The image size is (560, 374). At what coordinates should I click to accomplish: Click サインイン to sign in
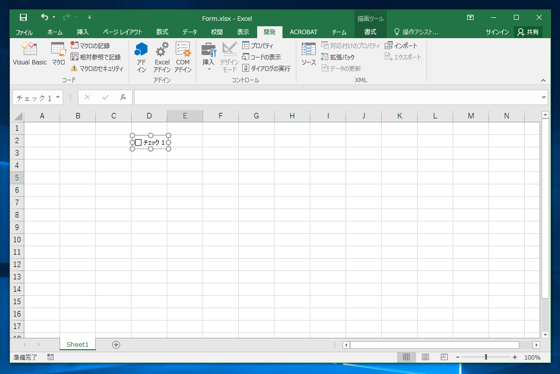tap(498, 32)
